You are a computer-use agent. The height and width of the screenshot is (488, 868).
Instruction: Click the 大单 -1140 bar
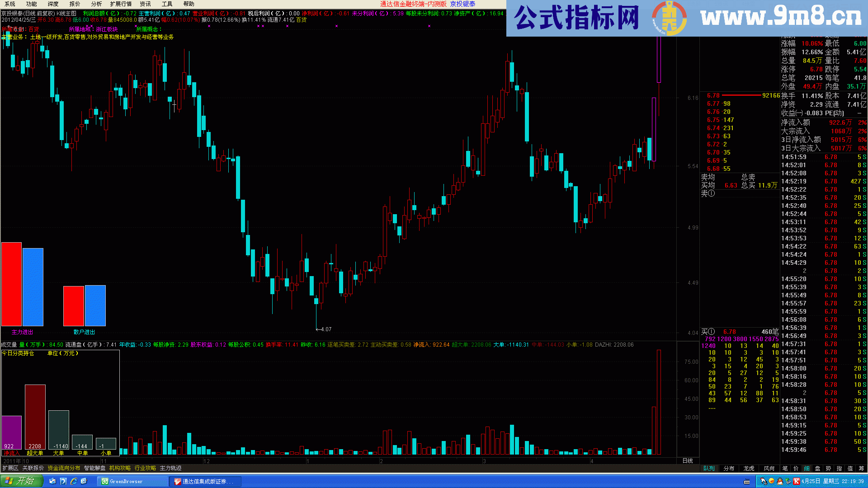tap(59, 430)
